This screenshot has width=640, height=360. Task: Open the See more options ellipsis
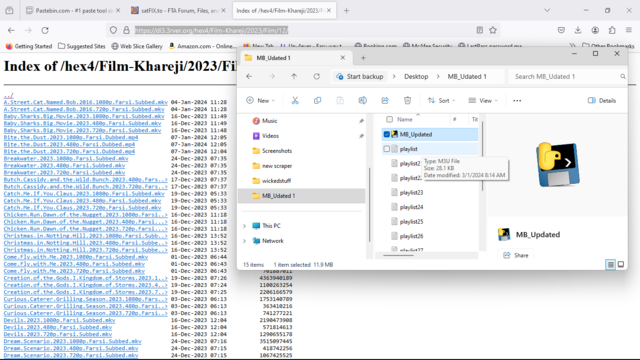[517, 100]
